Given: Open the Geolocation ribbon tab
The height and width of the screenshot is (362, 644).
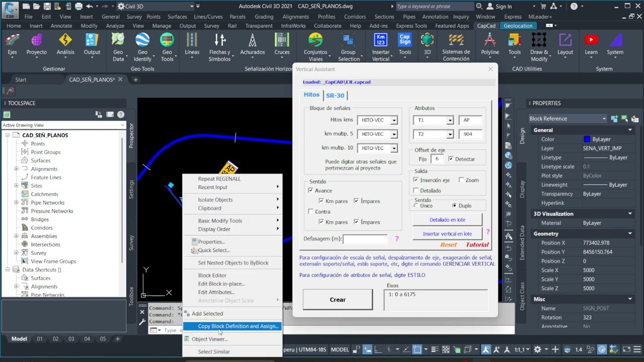Looking at the screenshot, I should (x=518, y=26).
